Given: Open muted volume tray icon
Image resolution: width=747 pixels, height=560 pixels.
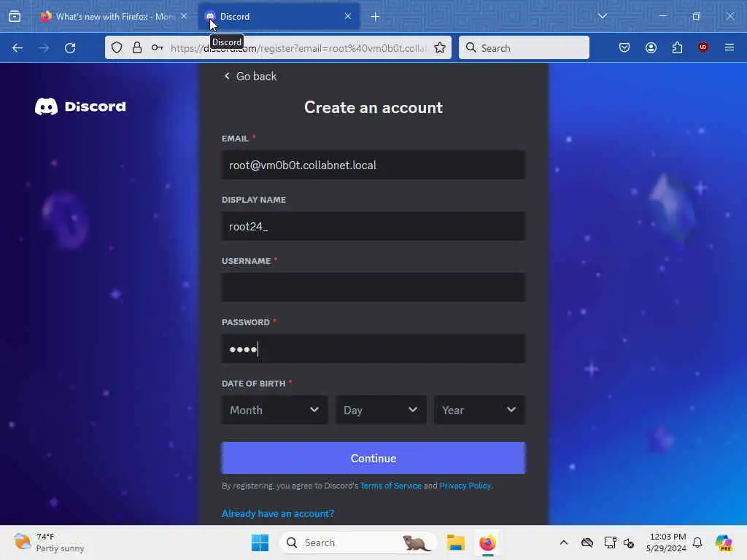Looking at the screenshot, I should [629, 542].
